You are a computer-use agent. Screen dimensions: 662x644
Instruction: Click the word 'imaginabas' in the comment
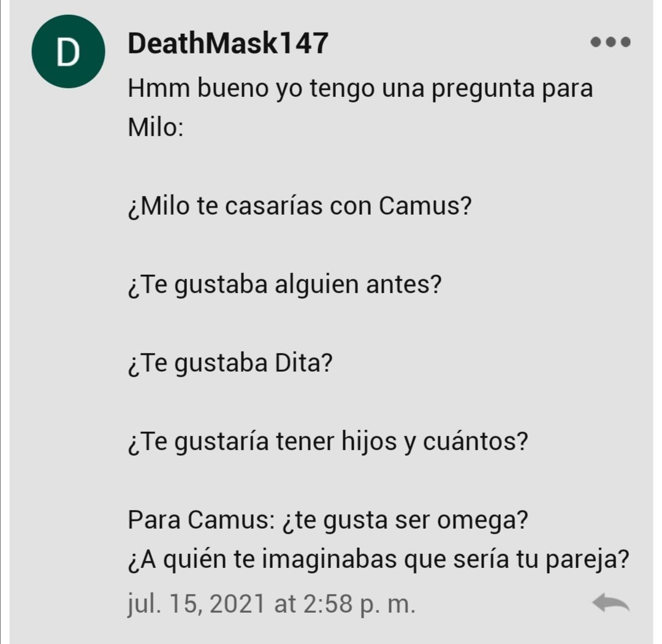[x=329, y=559]
